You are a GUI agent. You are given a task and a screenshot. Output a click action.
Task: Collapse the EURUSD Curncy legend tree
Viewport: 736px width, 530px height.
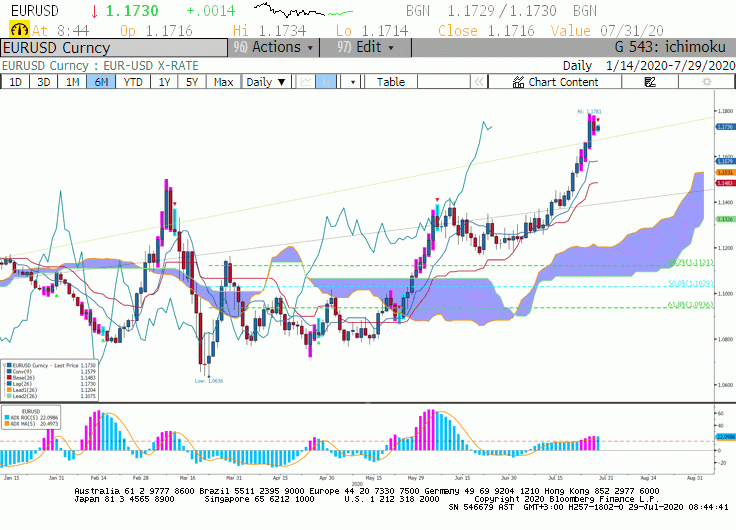[5, 365]
